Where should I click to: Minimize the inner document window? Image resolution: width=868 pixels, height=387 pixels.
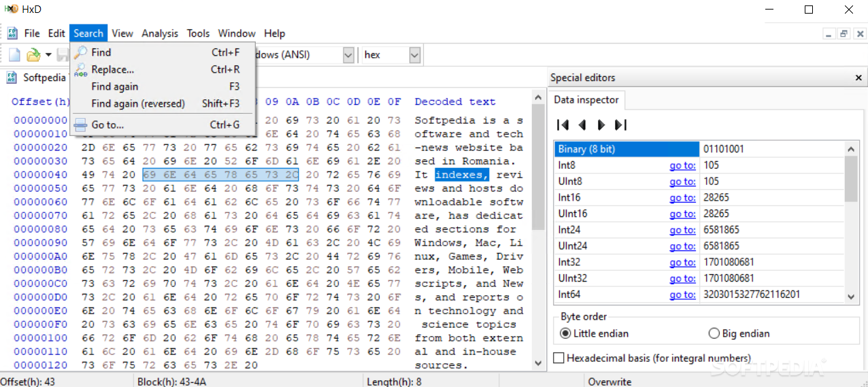pyautogui.click(x=829, y=33)
